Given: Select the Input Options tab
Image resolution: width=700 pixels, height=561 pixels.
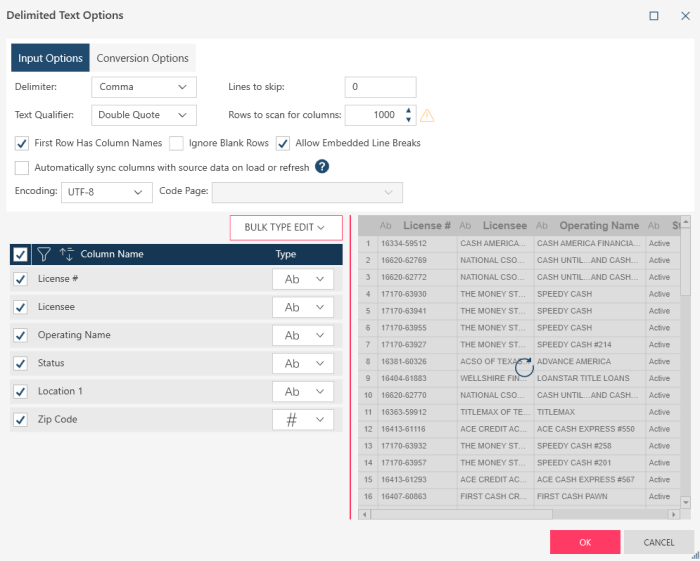Looking at the screenshot, I should [50, 58].
